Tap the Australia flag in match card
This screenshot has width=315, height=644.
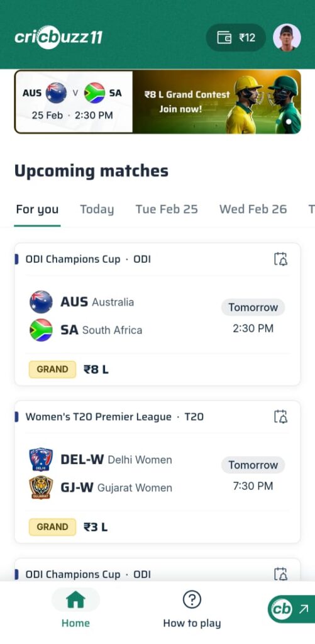(41, 302)
